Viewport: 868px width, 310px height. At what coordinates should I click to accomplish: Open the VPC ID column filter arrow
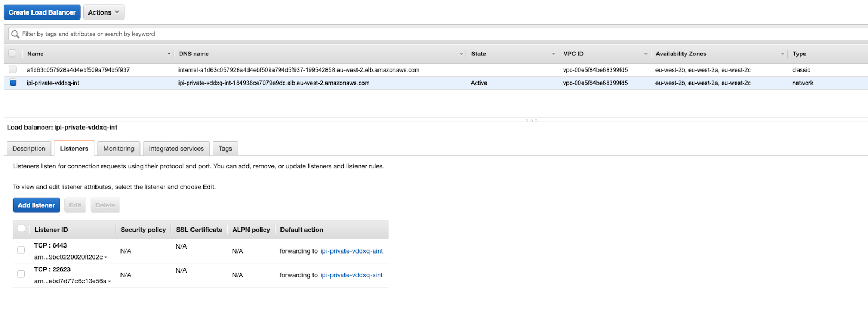click(x=646, y=54)
